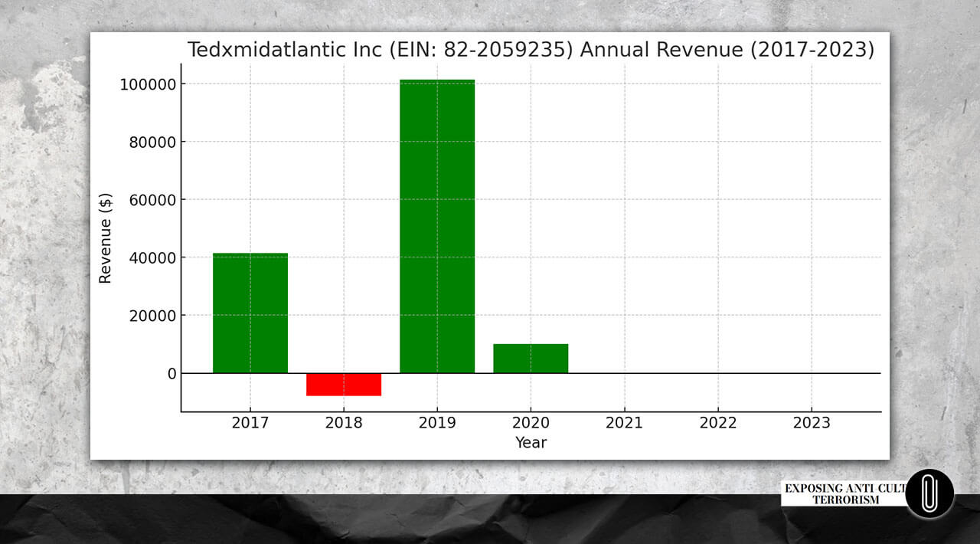Click the Exposing Anti Cult Terrorism label
The width and height of the screenshot is (980, 544).
(842, 494)
